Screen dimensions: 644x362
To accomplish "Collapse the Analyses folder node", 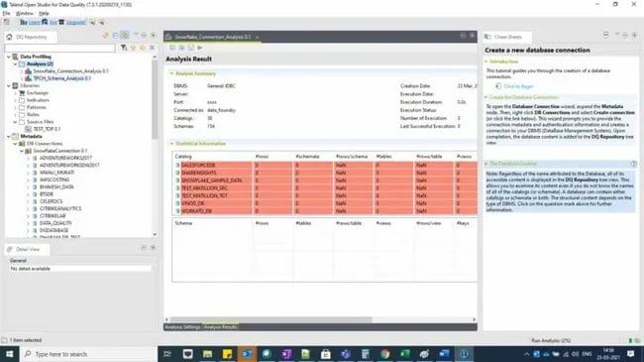I will point(15,64).
